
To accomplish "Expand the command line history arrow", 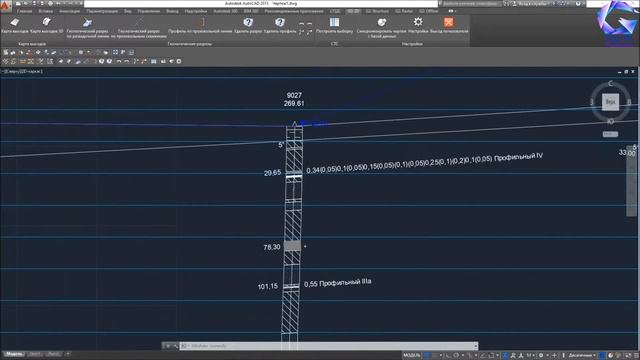I will (x=476, y=346).
